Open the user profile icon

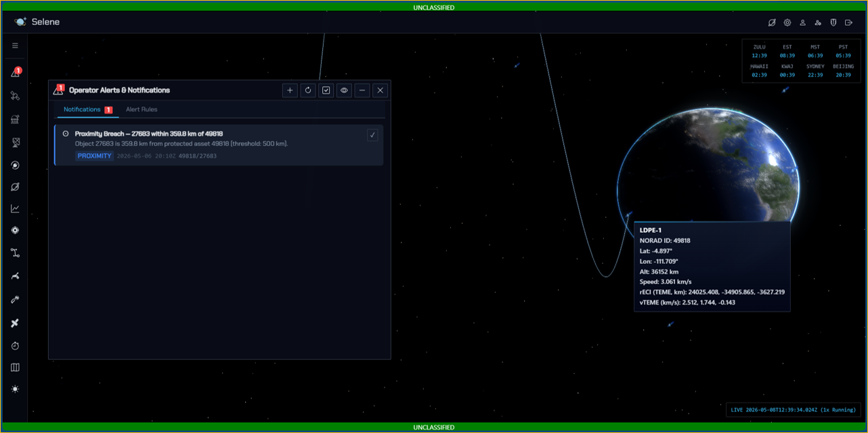[803, 22]
